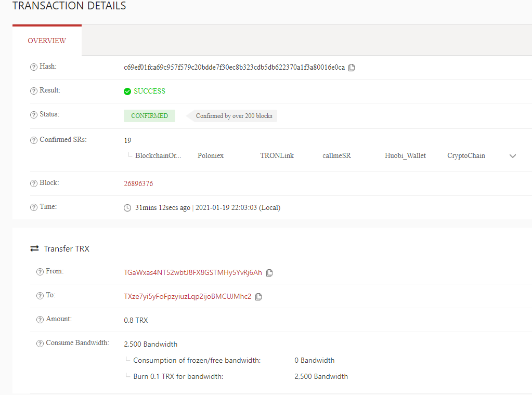The height and width of the screenshot is (395, 532).
Task: Copy the transaction hash using the copy icon
Action: (352, 68)
